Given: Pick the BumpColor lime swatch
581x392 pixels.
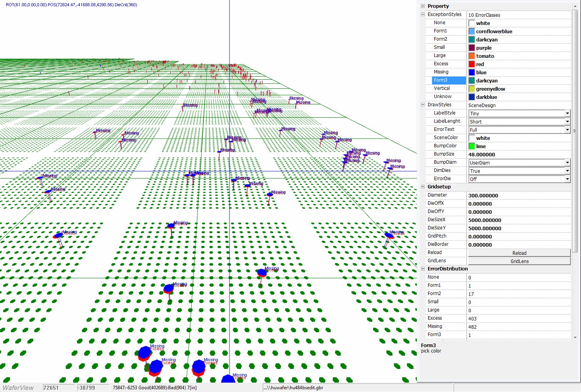Looking at the screenshot, I should pyautogui.click(x=472, y=146).
